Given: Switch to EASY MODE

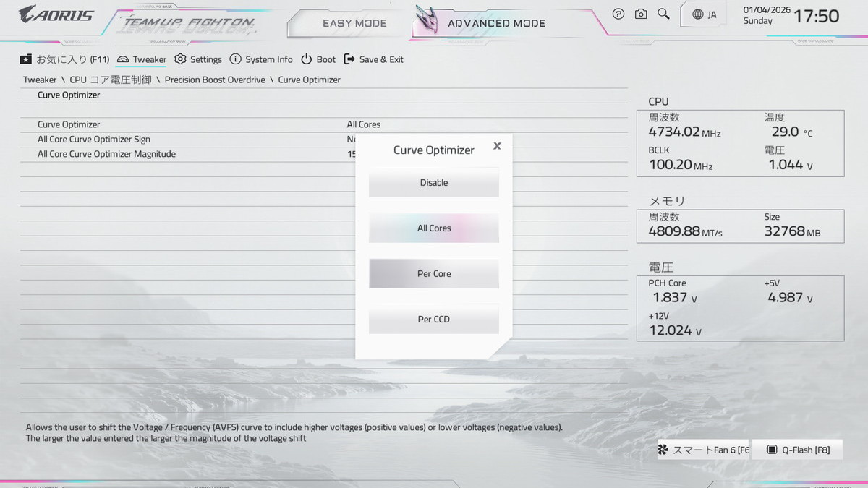Looking at the screenshot, I should [x=354, y=23].
